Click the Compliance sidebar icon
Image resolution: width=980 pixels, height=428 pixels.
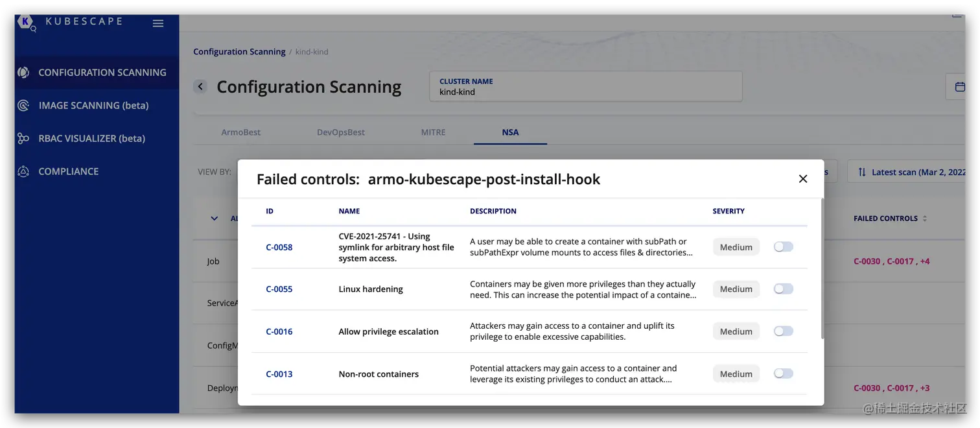pyautogui.click(x=23, y=171)
